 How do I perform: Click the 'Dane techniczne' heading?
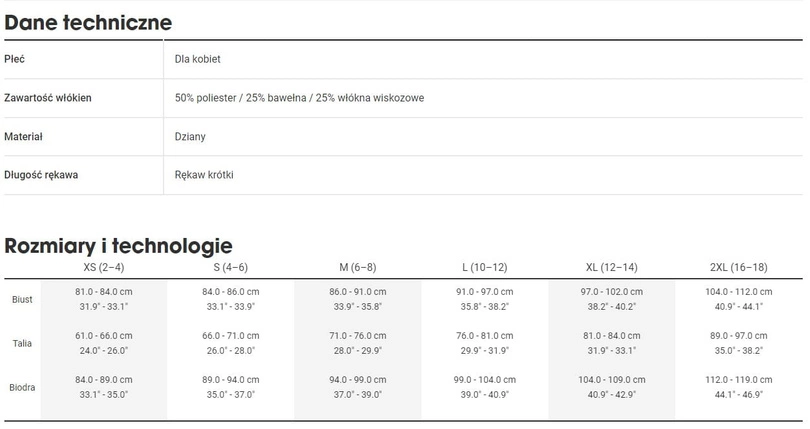point(88,22)
